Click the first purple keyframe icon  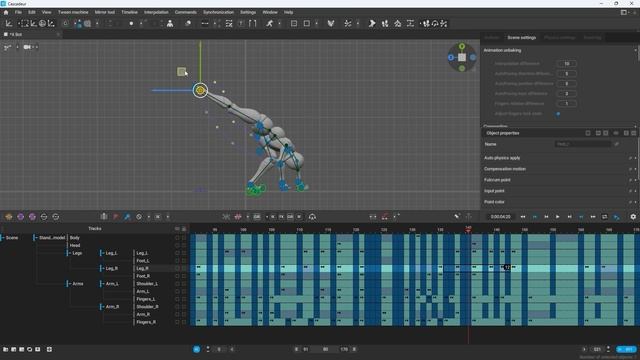[x=20, y=217]
